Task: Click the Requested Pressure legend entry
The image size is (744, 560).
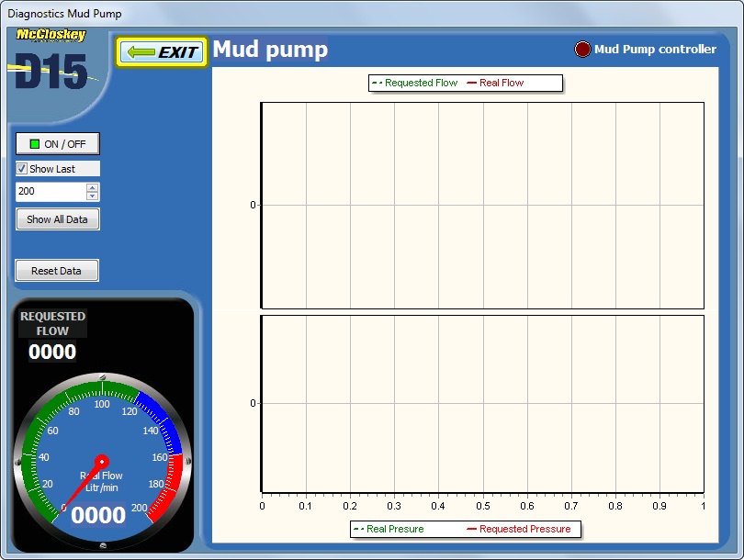Action: (x=519, y=529)
